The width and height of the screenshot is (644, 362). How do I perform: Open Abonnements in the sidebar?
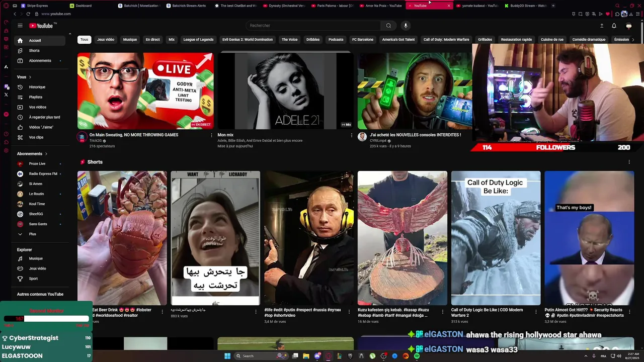[x=39, y=61]
